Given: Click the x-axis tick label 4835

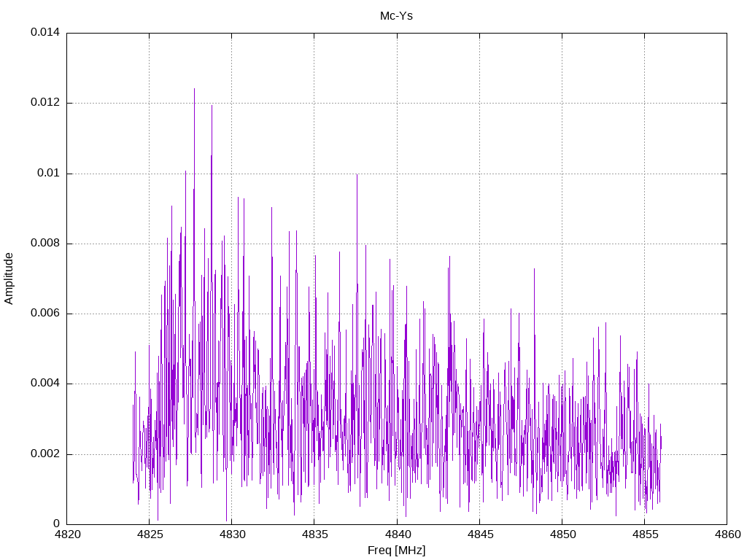Looking at the screenshot, I should tap(315, 534).
